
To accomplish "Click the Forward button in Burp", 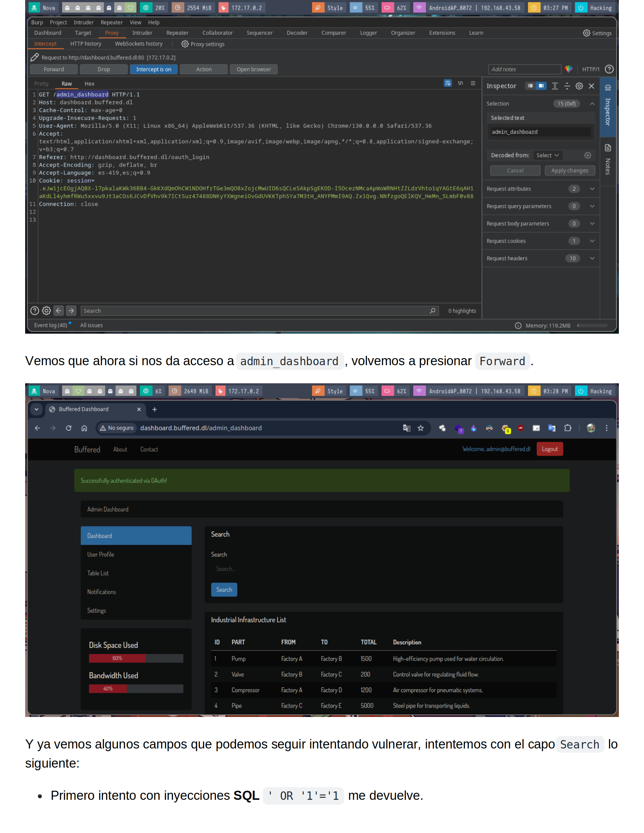I will coord(54,69).
